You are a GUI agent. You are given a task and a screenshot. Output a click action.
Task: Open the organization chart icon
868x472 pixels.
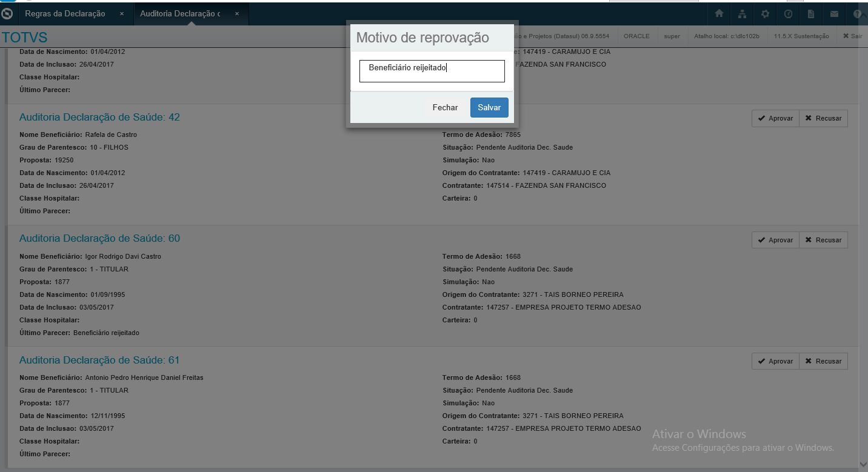pos(742,13)
